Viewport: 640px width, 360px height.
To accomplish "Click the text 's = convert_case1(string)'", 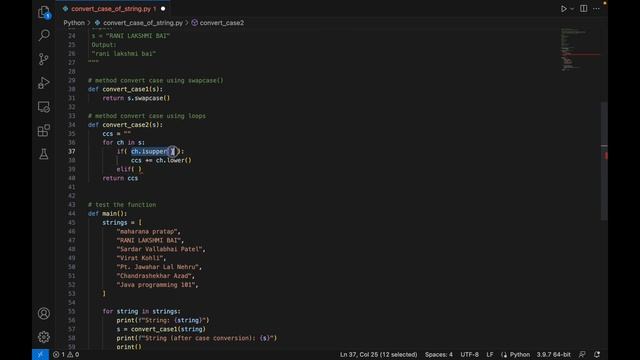I will (x=161, y=329).
